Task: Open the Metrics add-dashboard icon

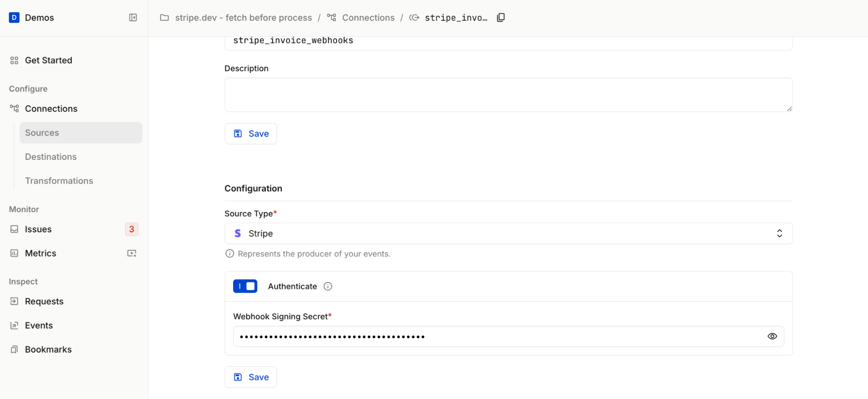Action: 132,253
